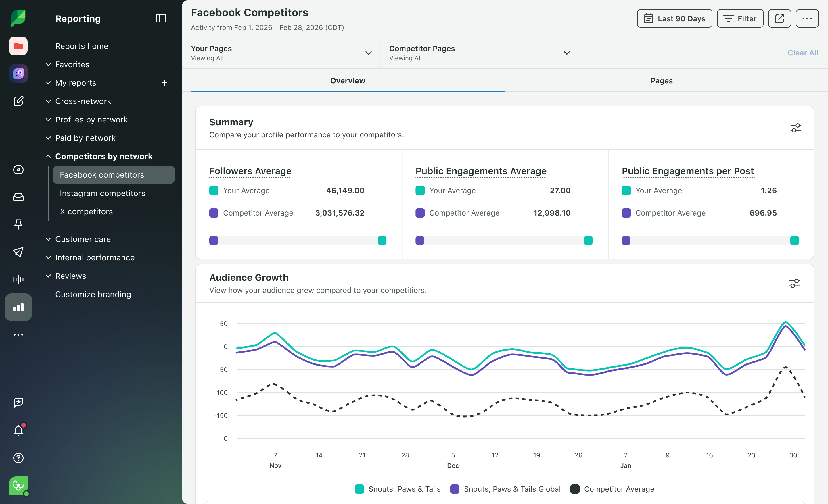Click Followers Your Average value 46,149.00

[345, 191]
